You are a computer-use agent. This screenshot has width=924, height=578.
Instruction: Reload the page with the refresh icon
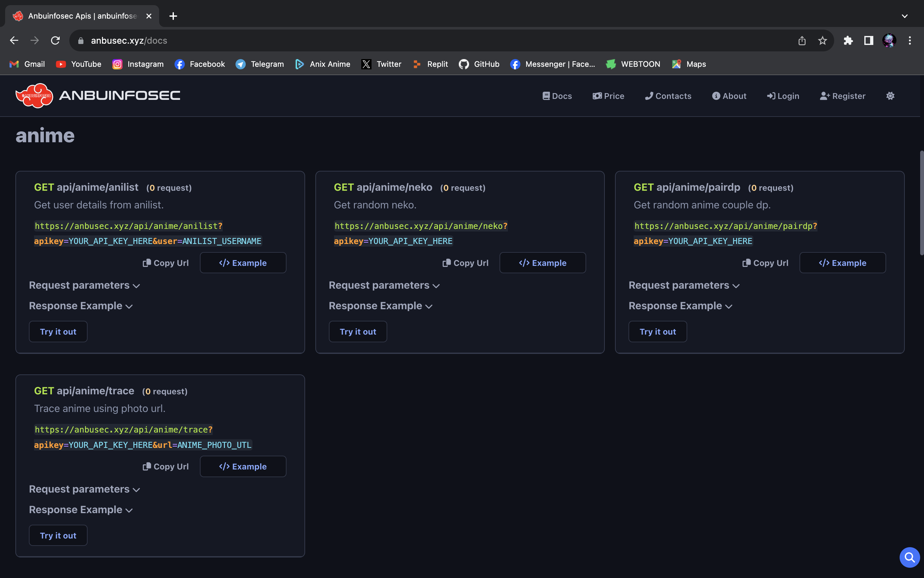coord(56,40)
